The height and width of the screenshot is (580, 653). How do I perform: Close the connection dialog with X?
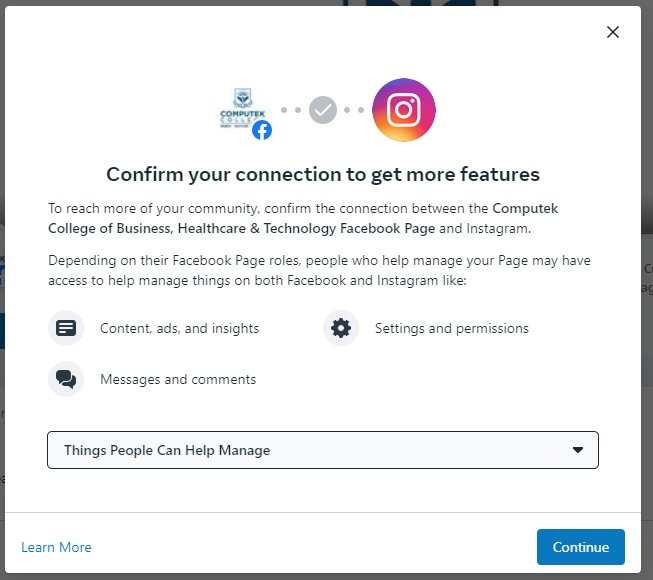pyautogui.click(x=613, y=32)
